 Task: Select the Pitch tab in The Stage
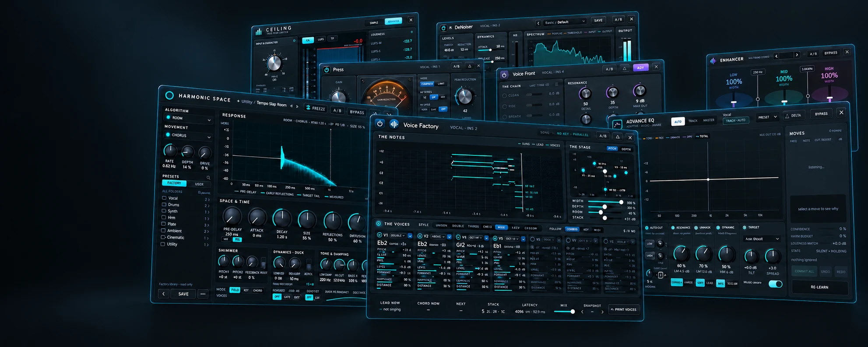pyautogui.click(x=612, y=149)
